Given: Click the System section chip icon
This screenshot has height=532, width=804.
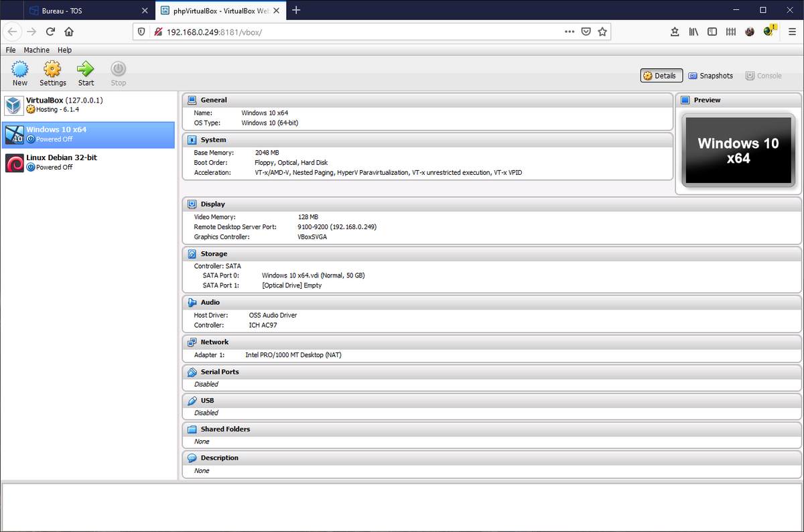Looking at the screenshot, I should point(192,140).
